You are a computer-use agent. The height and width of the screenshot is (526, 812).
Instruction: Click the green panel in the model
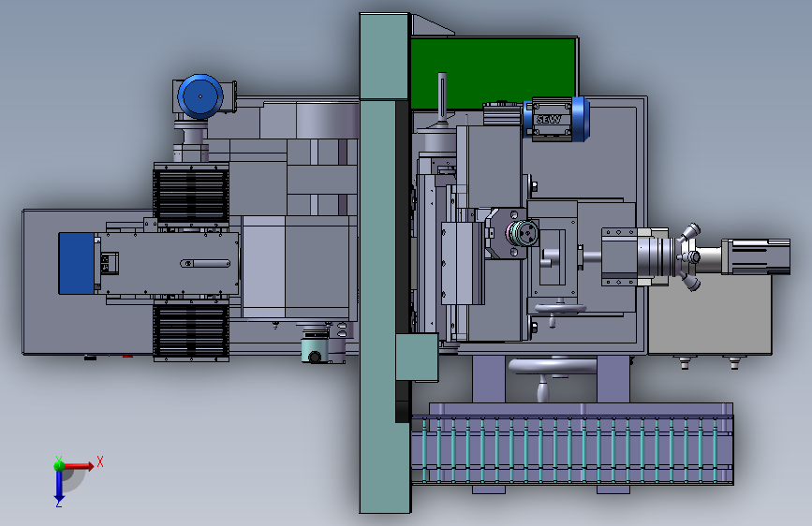point(492,72)
